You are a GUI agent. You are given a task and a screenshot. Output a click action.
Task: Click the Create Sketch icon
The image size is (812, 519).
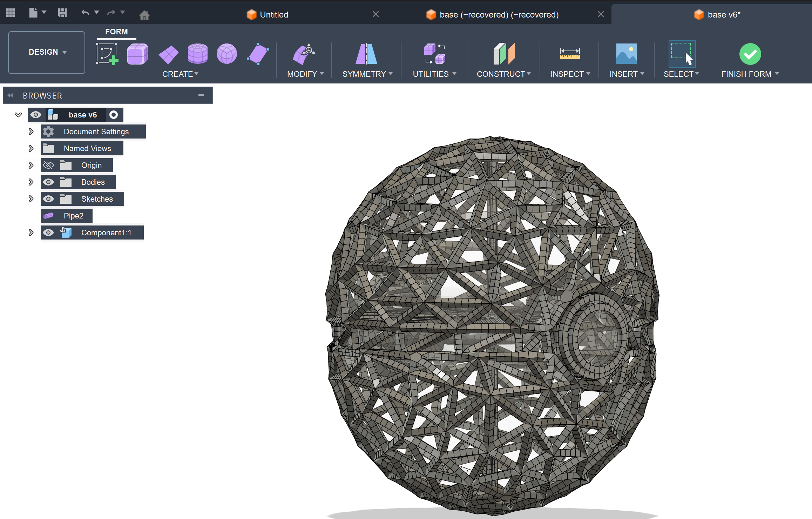click(107, 54)
